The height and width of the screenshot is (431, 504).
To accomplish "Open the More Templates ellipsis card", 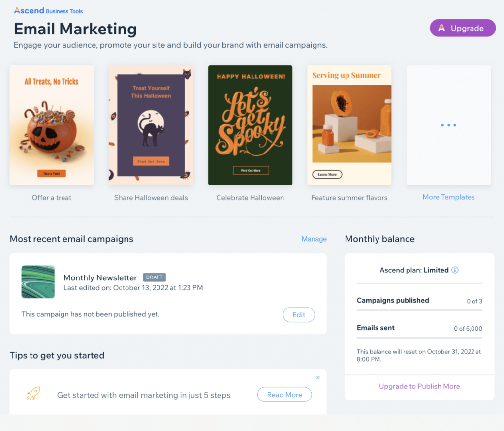I will click(x=448, y=125).
